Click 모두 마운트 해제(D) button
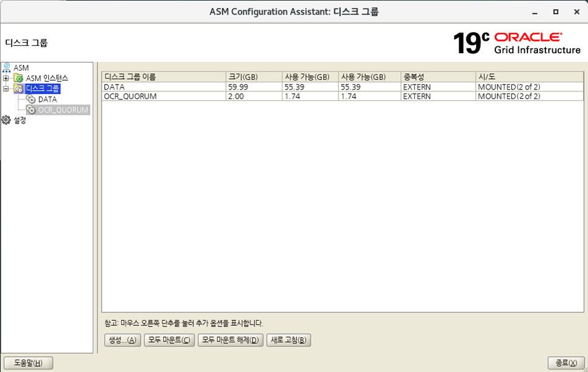 point(230,340)
